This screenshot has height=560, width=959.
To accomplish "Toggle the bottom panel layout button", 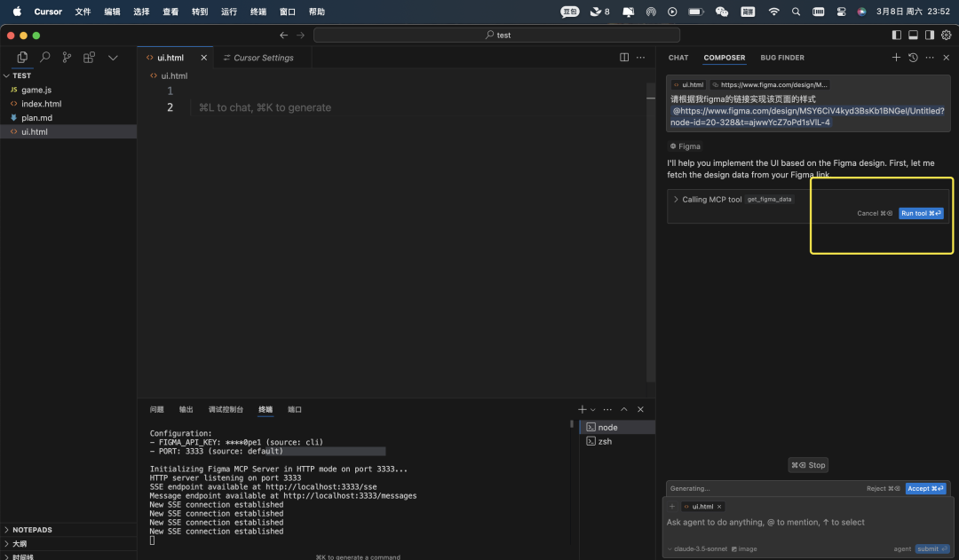I will pos(912,35).
